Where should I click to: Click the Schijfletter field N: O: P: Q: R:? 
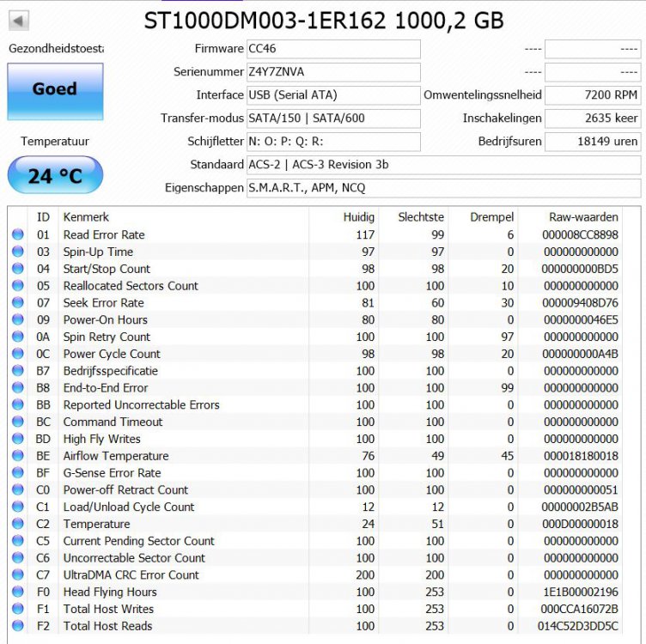tap(333, 142)
